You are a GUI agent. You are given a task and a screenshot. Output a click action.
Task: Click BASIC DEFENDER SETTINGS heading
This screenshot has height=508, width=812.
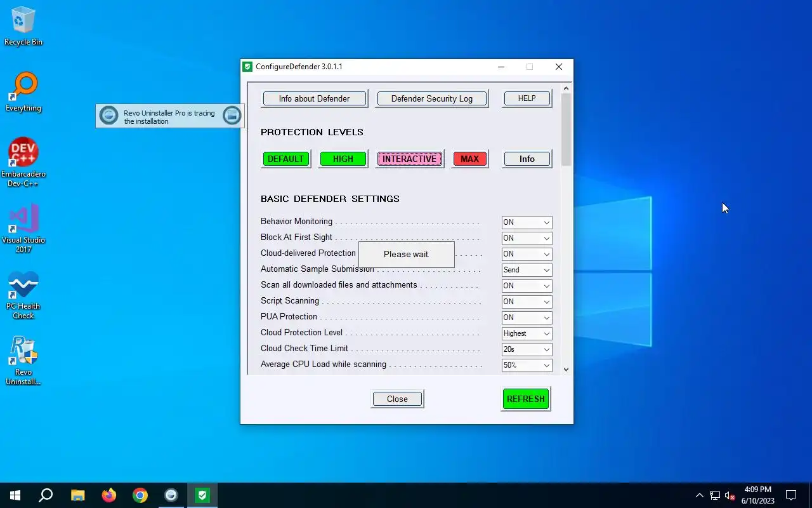click(330, 199)
